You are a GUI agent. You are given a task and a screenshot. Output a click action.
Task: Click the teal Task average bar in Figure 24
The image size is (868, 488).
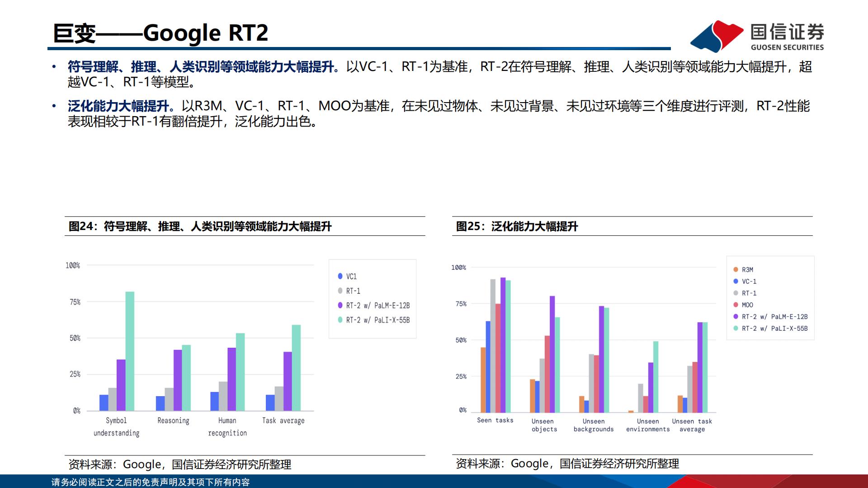click(296, 368)
